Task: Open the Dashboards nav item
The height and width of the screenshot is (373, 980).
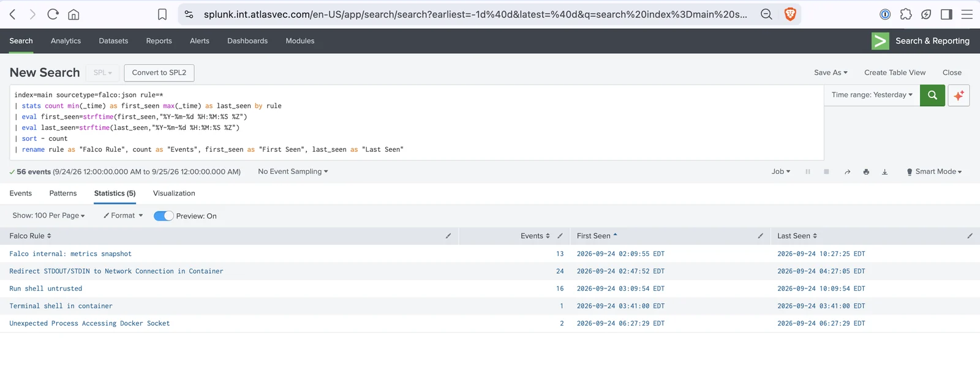Action: coord(247,41)
